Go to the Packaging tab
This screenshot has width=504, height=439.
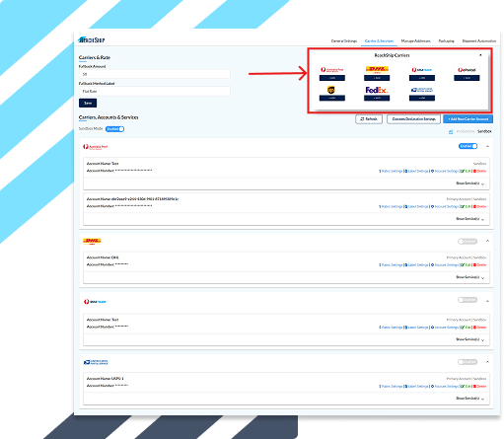[x=446, y=41]
